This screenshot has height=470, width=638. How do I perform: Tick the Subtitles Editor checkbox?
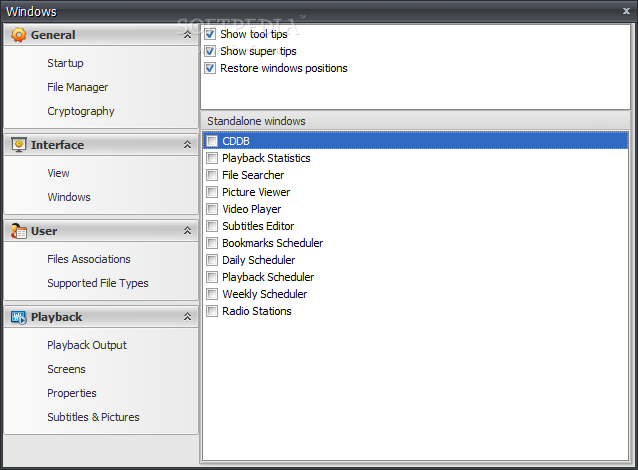(212, 226)
